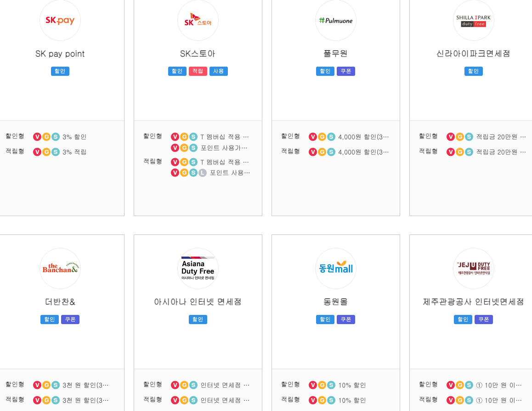Open the 아시아나 인터넷 면세점 title
This screenshot has height=411, width=532.
(x=198, y=302)
